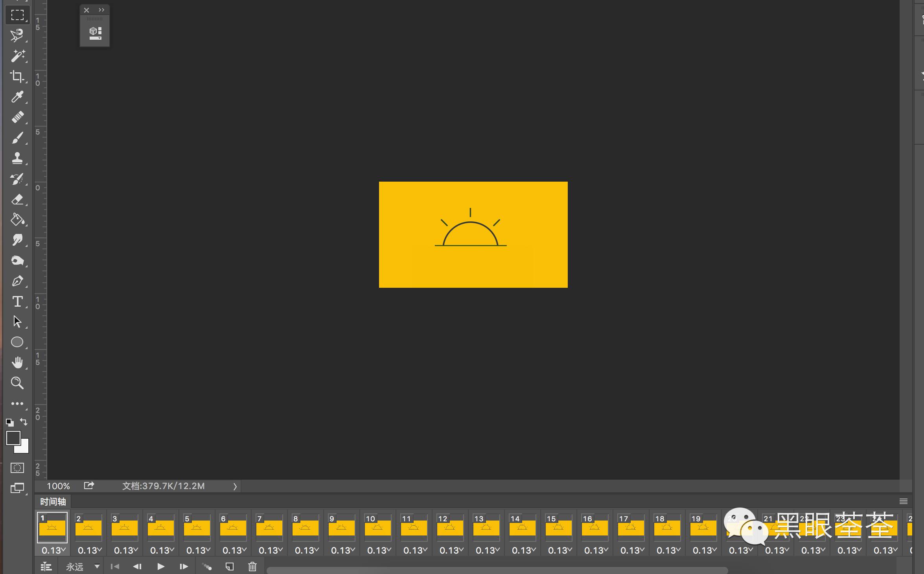Open frame 7 delay time dropdown
The height and width of the screenshot is (574, 924).
(271, 550)
